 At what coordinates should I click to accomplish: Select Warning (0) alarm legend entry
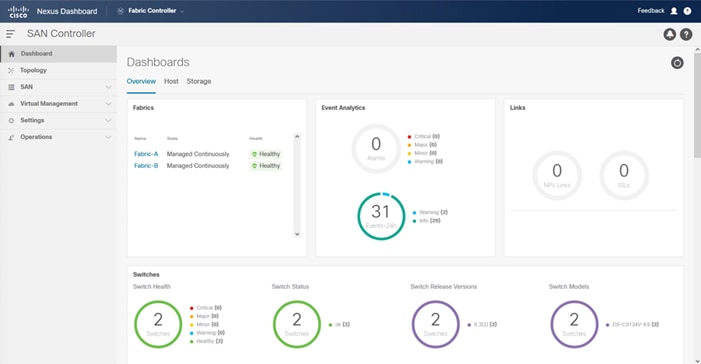coord(425,161)
